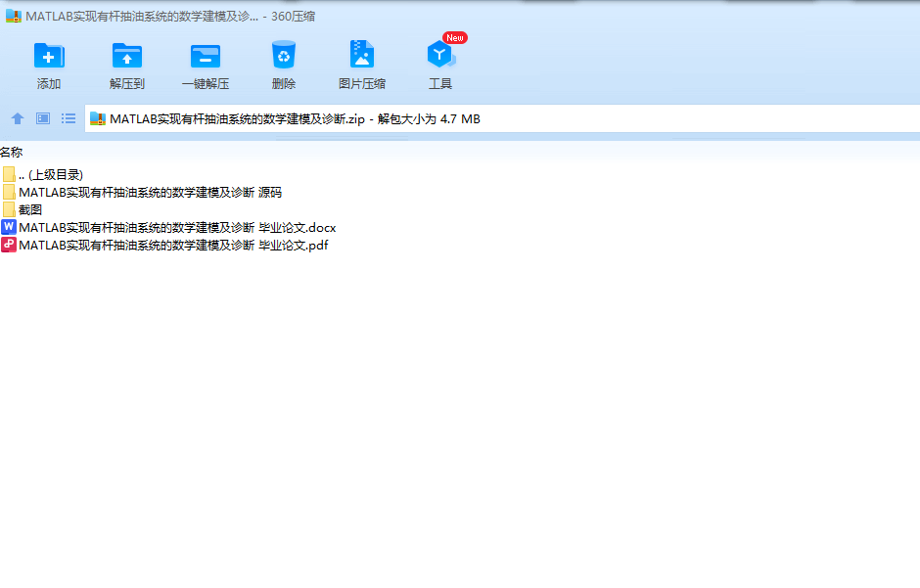Click the archive path address field
Viewport: 920px width, 588px height.
(x=502, y=119)
